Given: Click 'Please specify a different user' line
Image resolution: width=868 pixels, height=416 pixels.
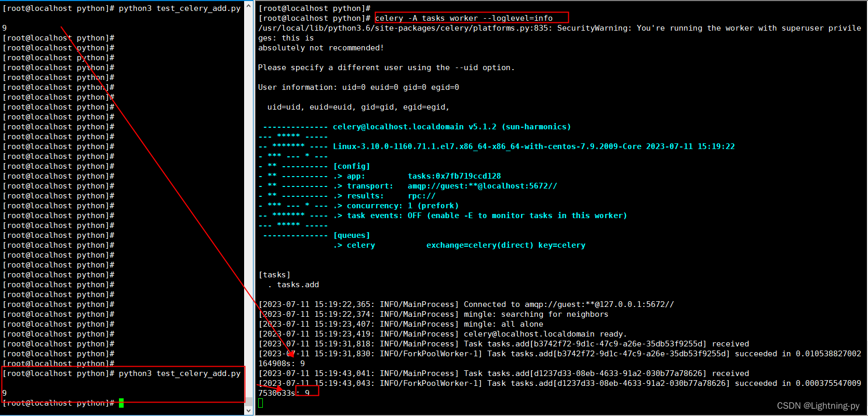Looking at the screenshot, I should pos(386,68).
